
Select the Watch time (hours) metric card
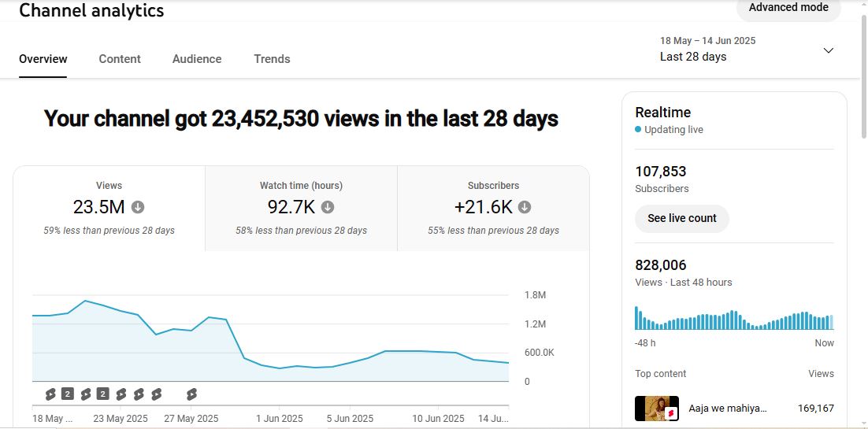(301, 208)
